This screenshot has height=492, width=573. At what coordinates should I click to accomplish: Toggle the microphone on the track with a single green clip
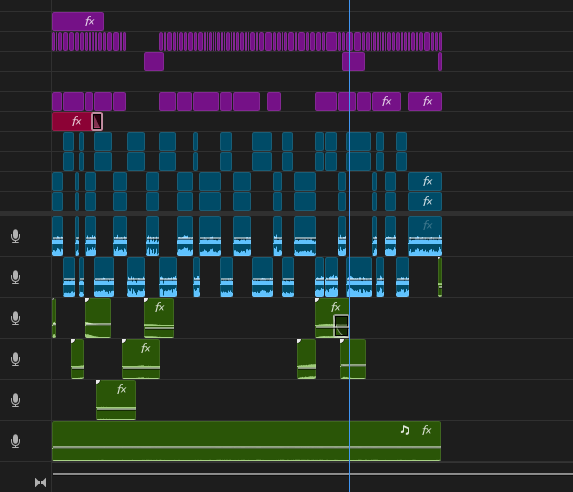tap(15, 400)
